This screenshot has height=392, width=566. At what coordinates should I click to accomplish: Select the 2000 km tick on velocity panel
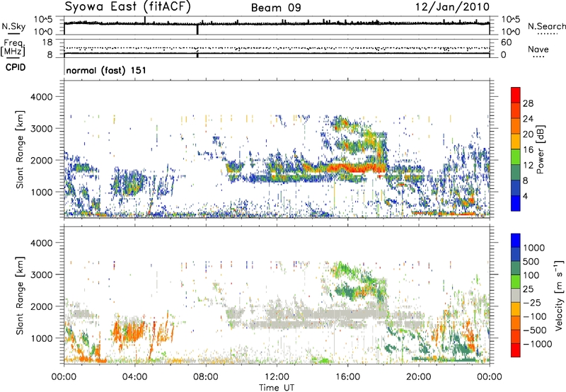click(41, 306)
